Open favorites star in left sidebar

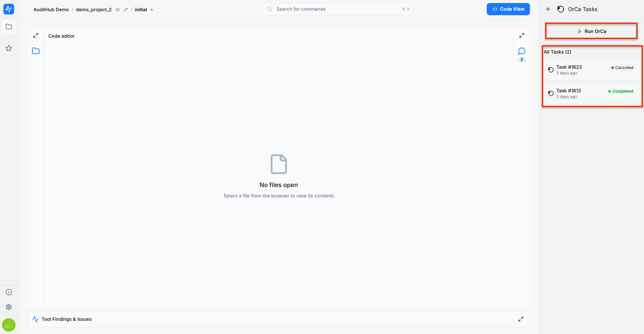pos(9,48)
